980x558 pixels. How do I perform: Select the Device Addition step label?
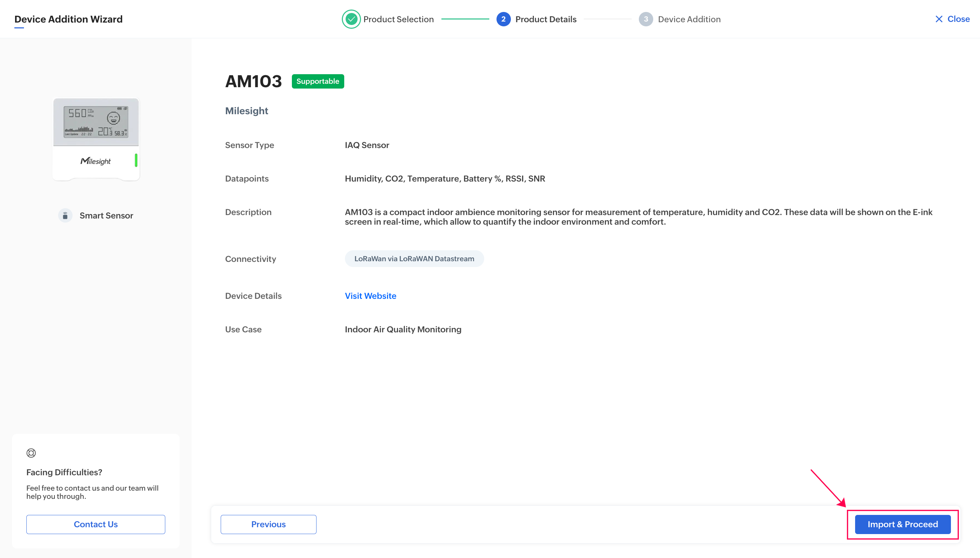[x=689, y=19]
